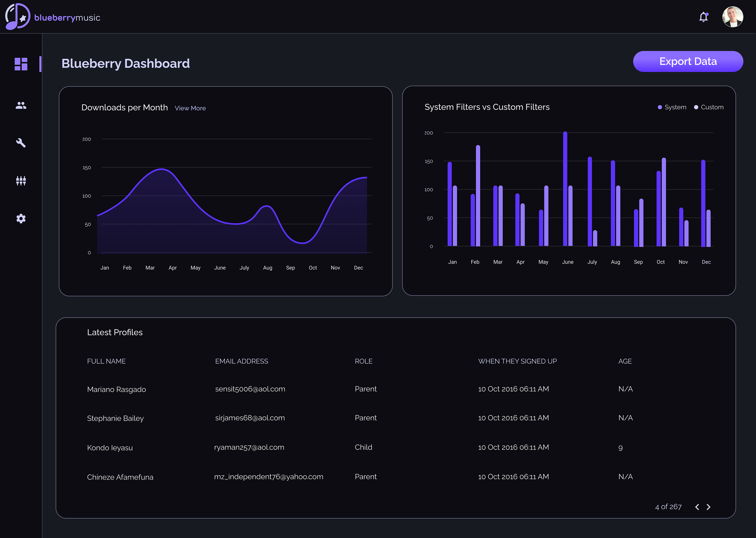Click the View More link
This screenshot has height=538, width=756.
click(x=190, y=108)
